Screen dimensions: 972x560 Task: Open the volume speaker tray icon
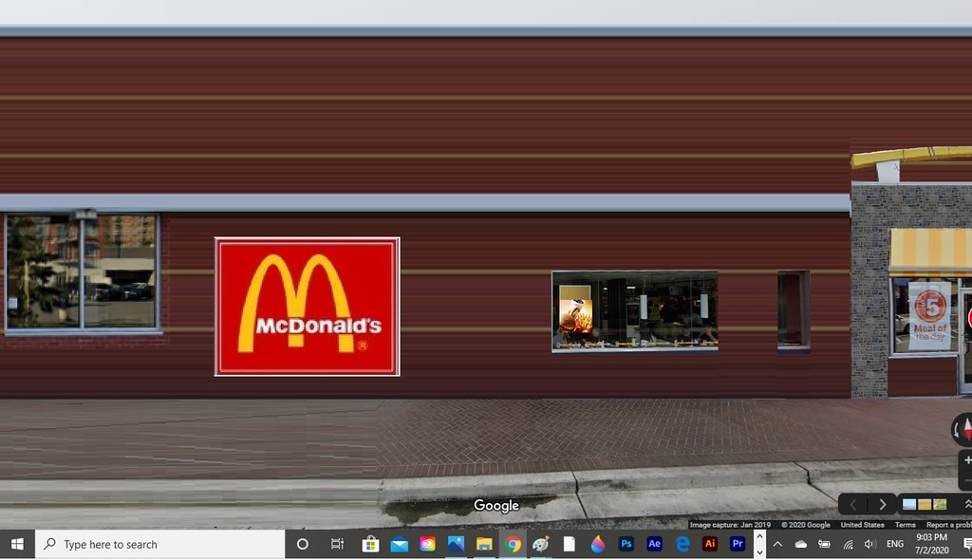pyautogui.click(x=870, y=544)
